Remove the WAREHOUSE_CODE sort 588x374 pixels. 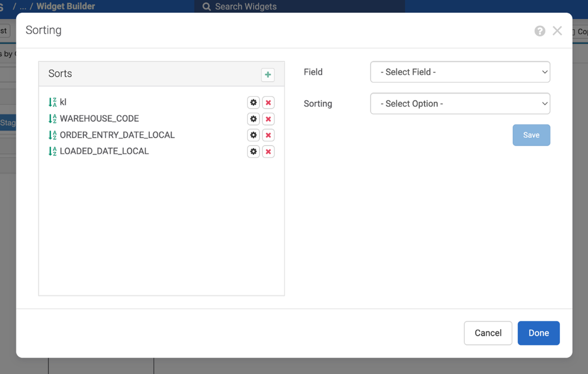[268, 119]
